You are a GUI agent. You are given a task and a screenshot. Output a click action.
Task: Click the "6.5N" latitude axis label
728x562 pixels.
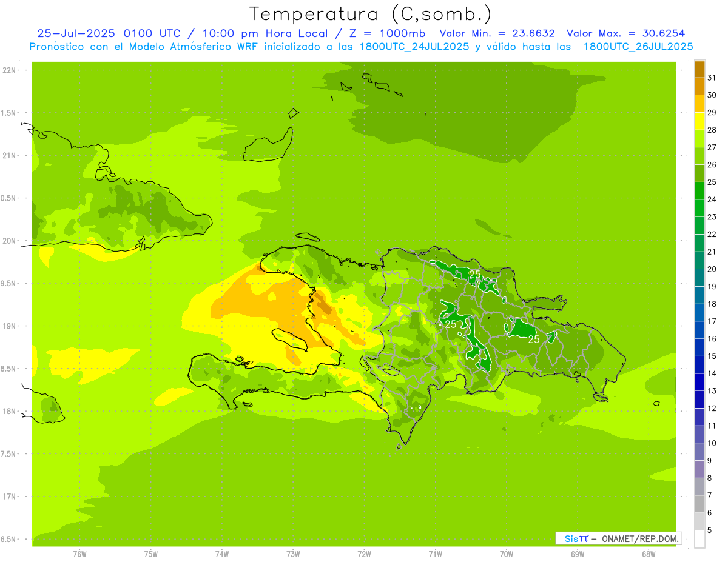tap(8, 539)
